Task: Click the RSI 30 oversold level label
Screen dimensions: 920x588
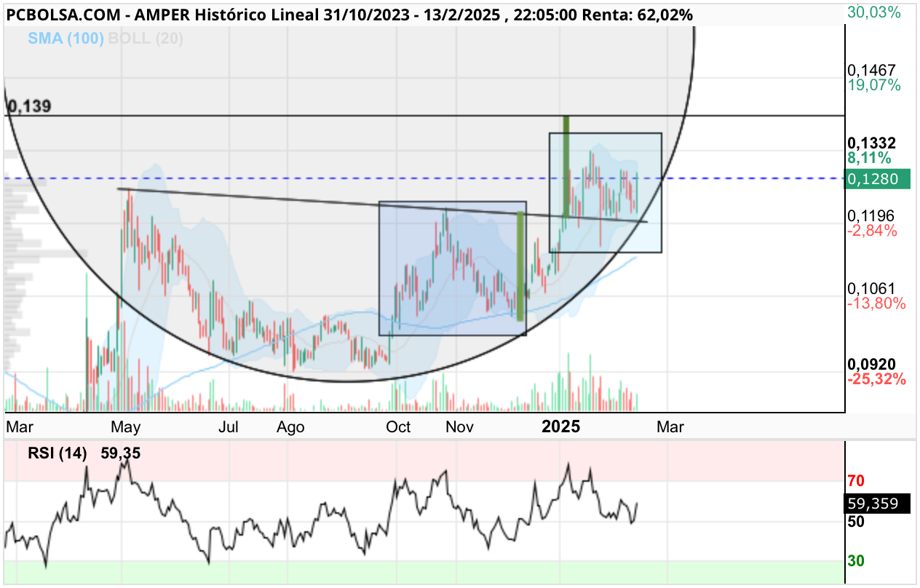Action: [855, 560]
